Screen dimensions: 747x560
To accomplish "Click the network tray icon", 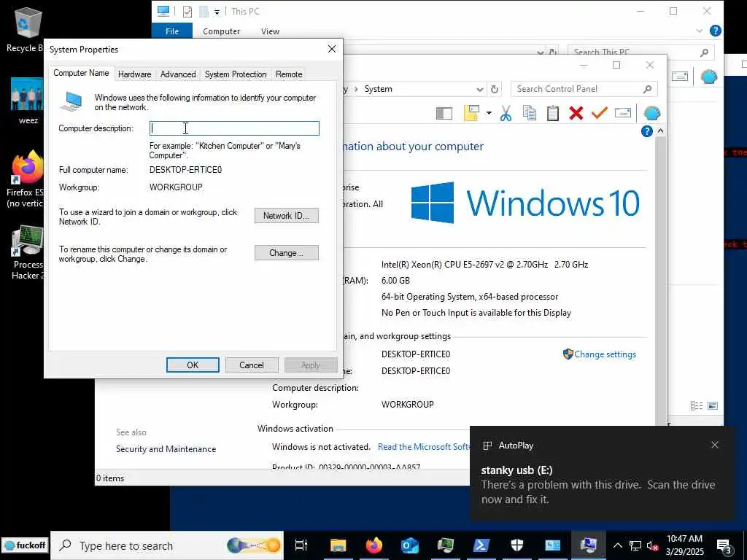I will click(x=635, y=545).
